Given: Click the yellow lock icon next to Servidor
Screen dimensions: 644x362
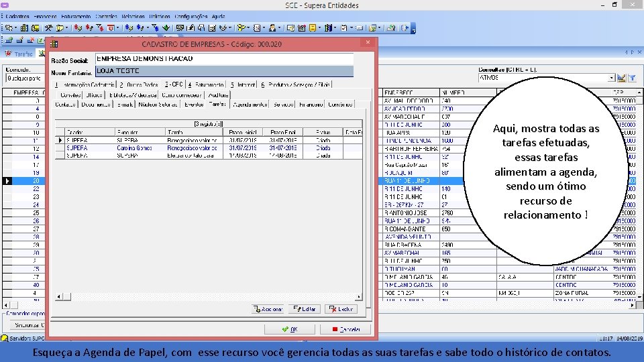Looking at the screenshot, I should coord(5,338).
